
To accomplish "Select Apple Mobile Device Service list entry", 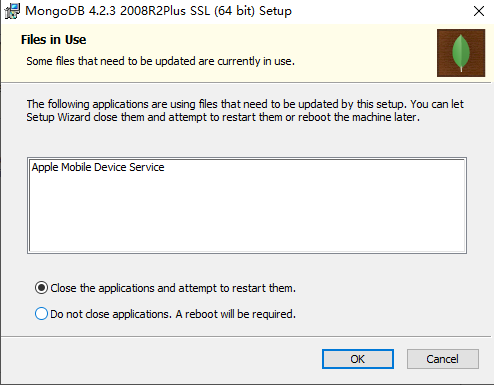I will point(98,167).
